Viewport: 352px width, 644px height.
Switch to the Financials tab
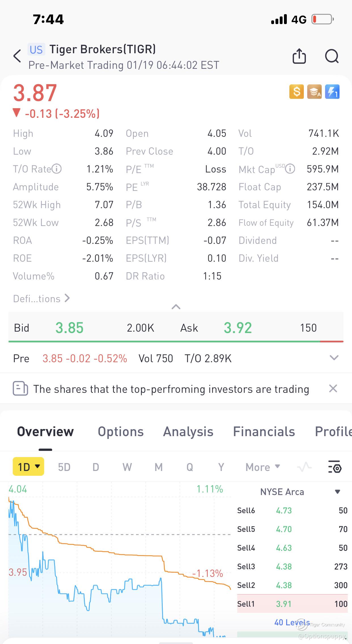[x=264, y=432]
